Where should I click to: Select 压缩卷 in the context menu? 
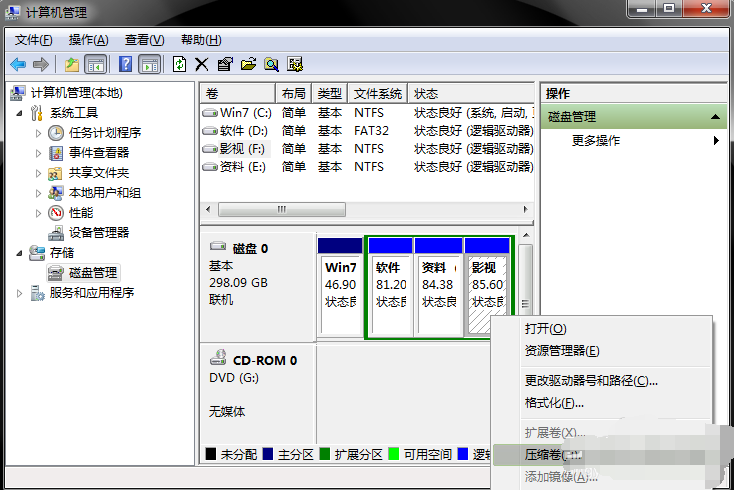tap(552, 455)
